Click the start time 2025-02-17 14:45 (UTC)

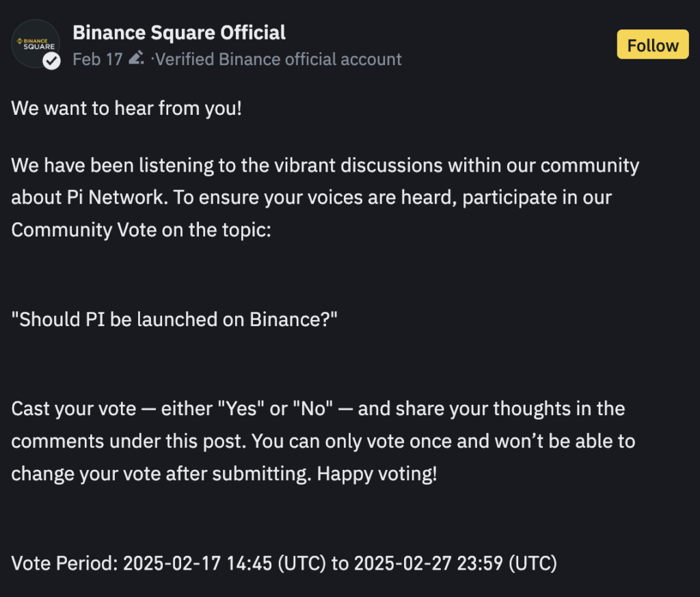coord(224,563)
